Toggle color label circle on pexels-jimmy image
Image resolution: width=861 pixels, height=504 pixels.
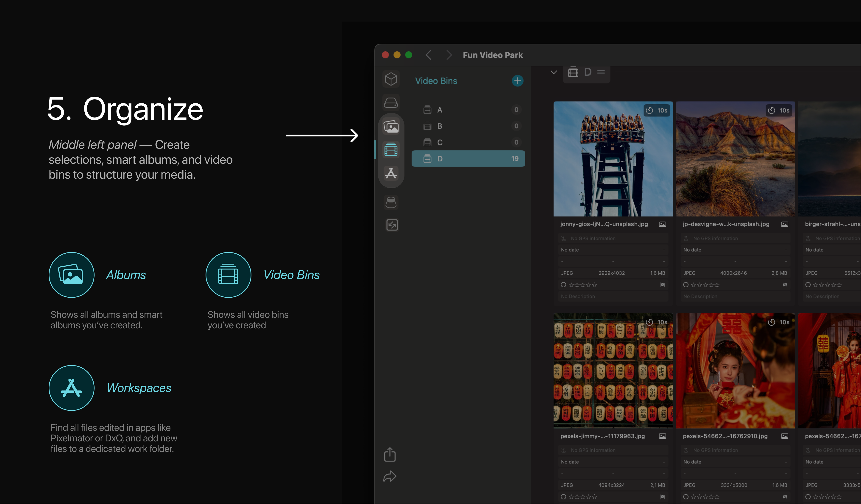pos(563,497)
